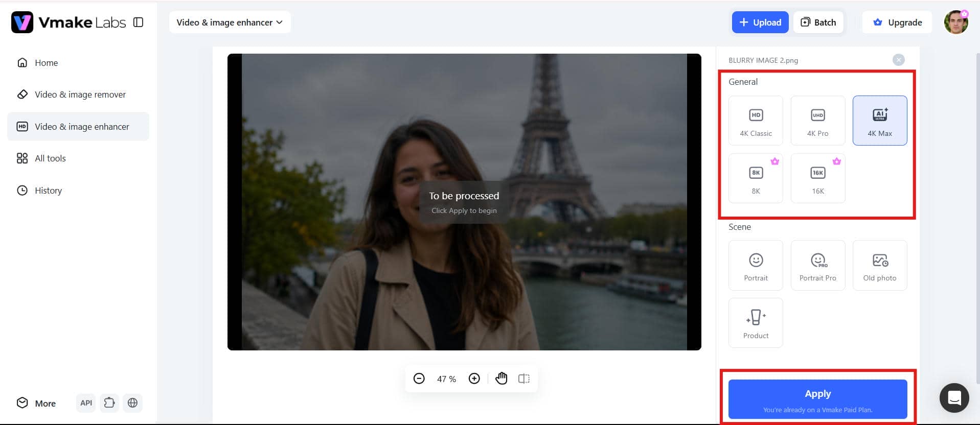Open the user profile avatar
This screenshot has height=425, width=980.
(956, 22)
